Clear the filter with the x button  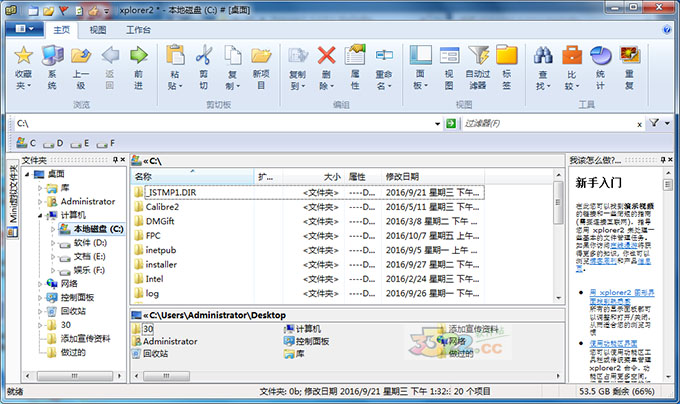point(639,124)
